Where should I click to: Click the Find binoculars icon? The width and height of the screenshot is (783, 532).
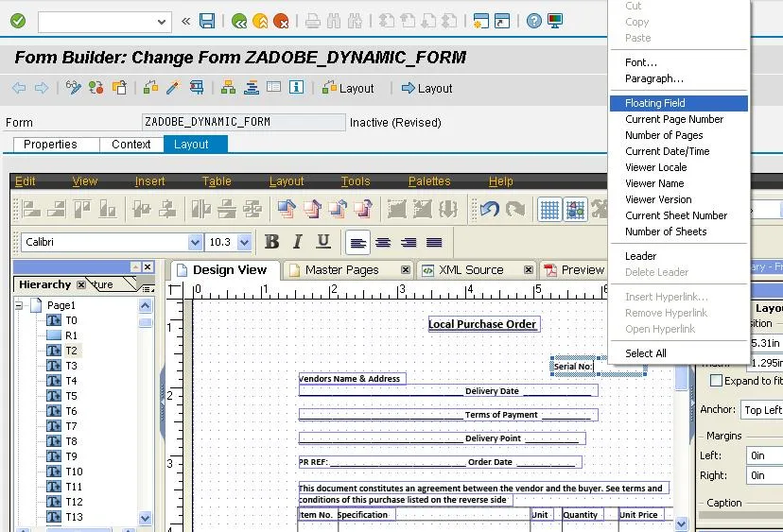pos(334,21)
